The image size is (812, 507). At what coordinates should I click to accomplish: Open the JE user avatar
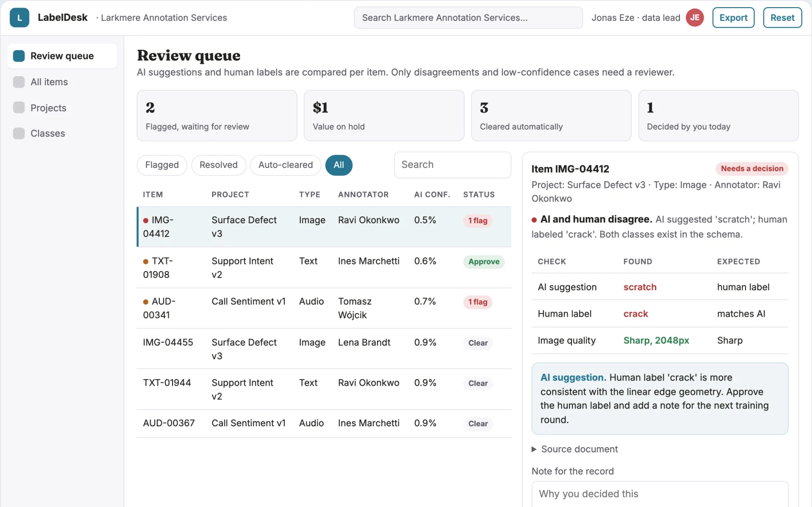(x=695, y=18)
